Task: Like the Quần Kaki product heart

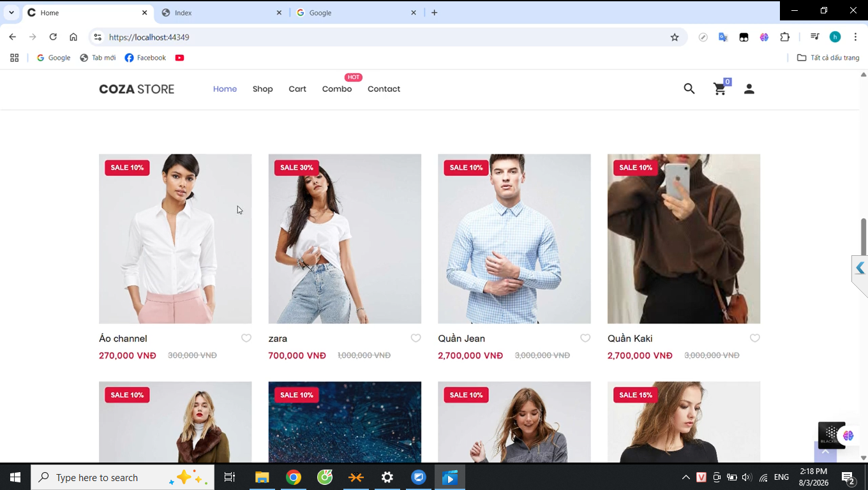Action: [x=755, y=338]
